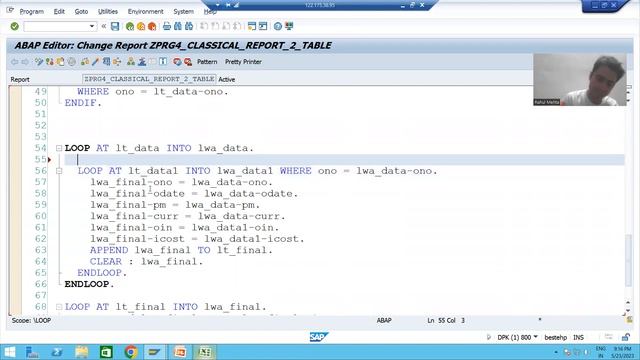Click the green Back icon
This screenshot has height=360, width=640.
pos(130,27)
